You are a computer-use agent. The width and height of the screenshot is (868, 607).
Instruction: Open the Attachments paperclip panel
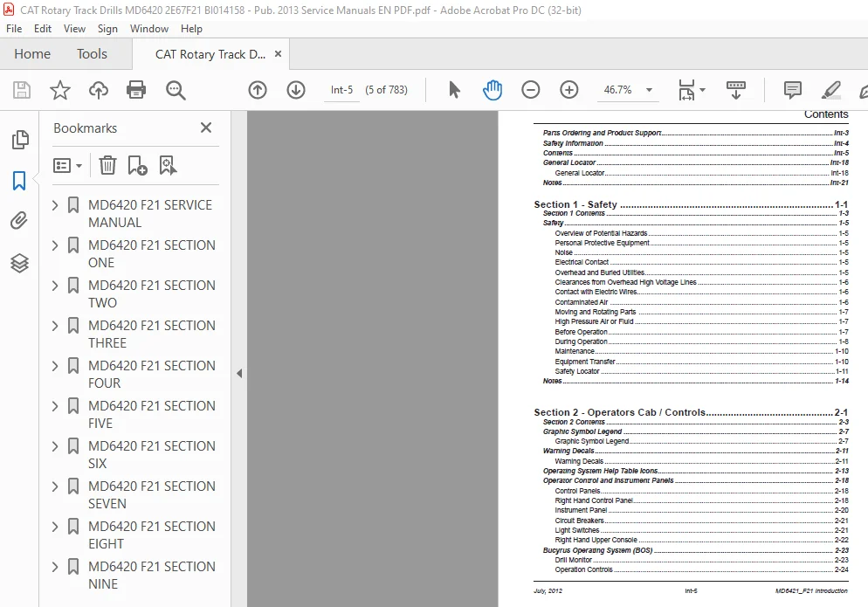click(x=19, y=221)
